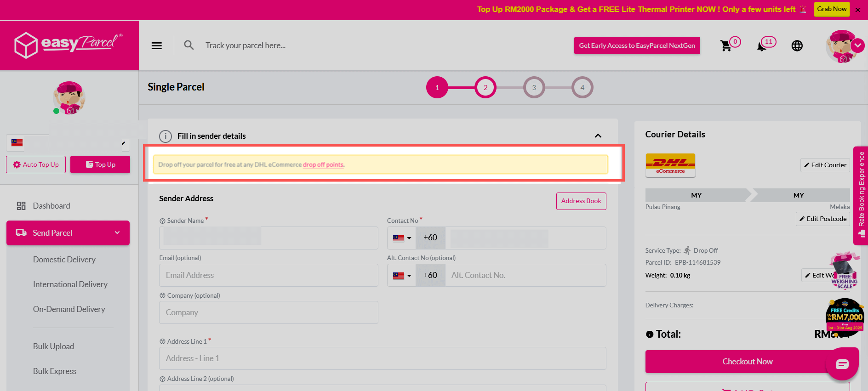Select Domestic Delivery
This screenshot has height=391, width=868.
(64, 260)
